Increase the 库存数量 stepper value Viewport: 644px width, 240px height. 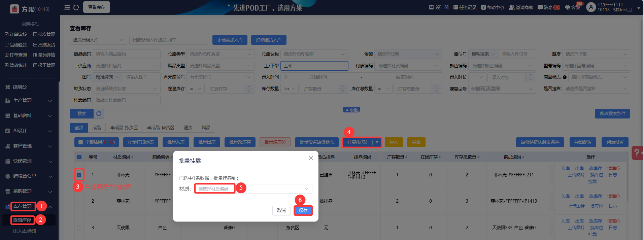(343, 87)
